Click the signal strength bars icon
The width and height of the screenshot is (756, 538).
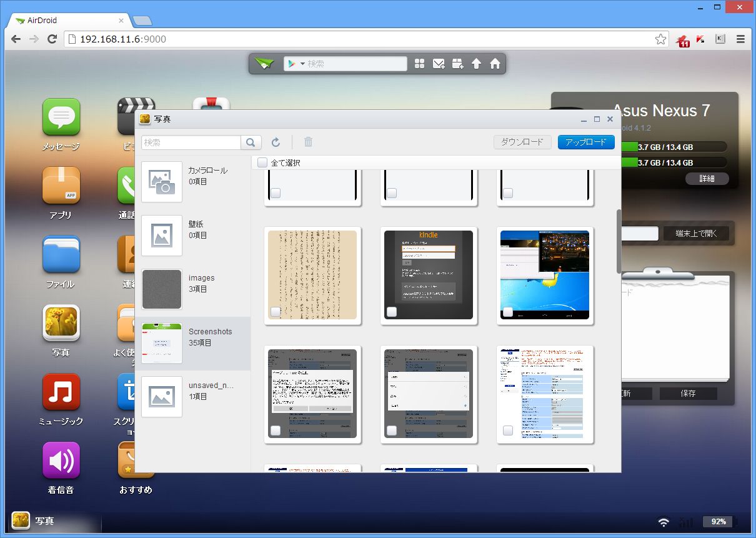coord(685,522)
